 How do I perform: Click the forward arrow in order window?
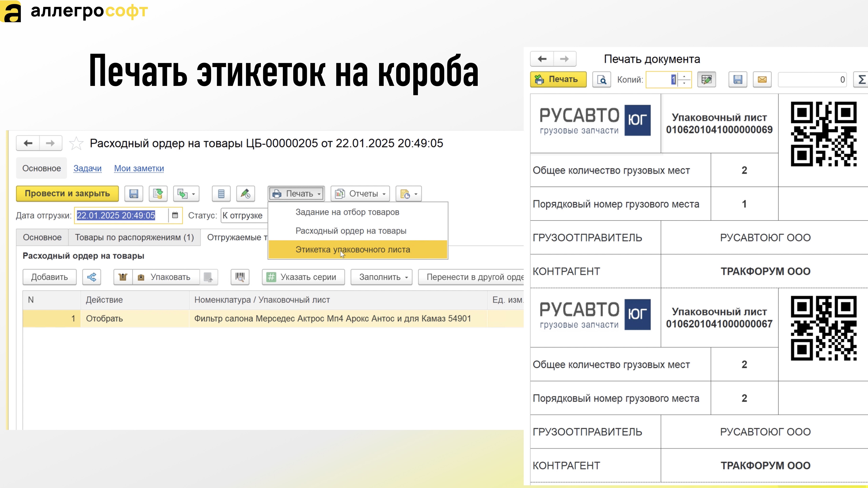pos(51,143)
